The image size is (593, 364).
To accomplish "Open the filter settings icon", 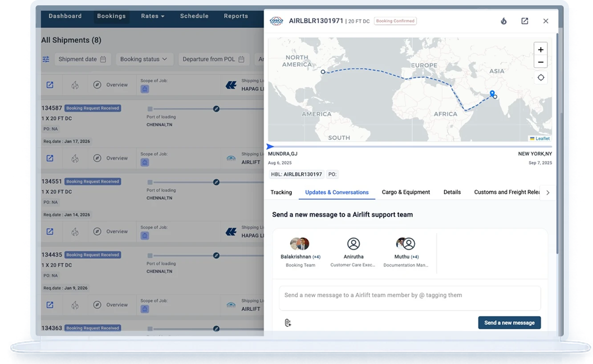I will coord(46,59).
